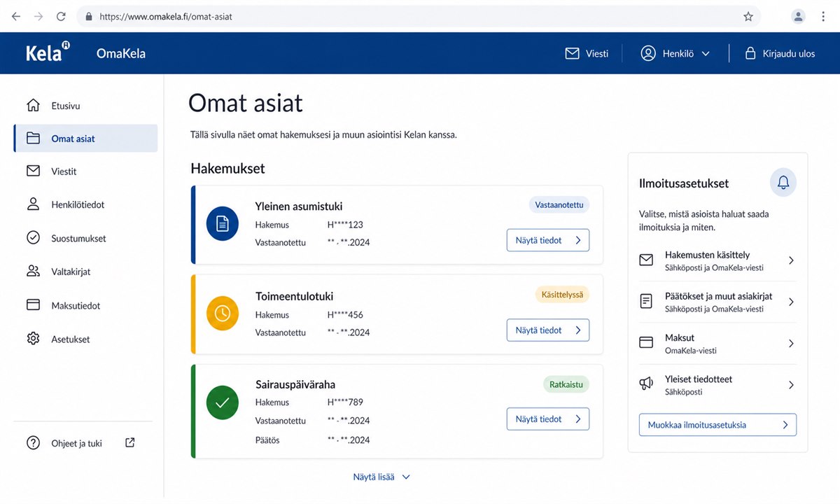Click the blue document icon for Yleinen asumistuki
840x504 pixels.
(x=223, y=224)
